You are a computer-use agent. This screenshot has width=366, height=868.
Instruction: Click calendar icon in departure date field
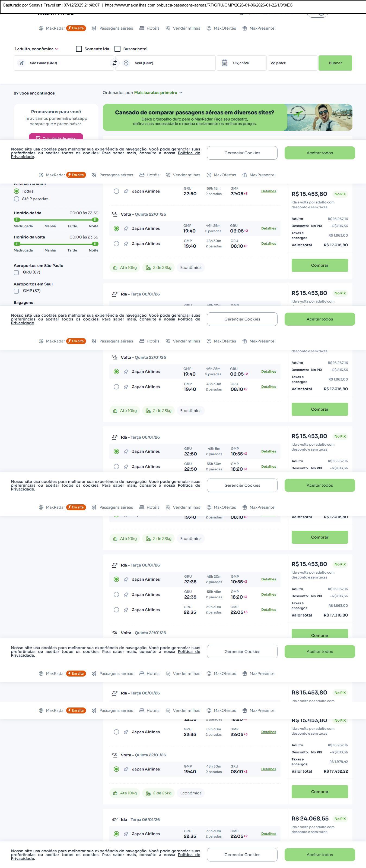pyautogui.click(x=225, y=63)
